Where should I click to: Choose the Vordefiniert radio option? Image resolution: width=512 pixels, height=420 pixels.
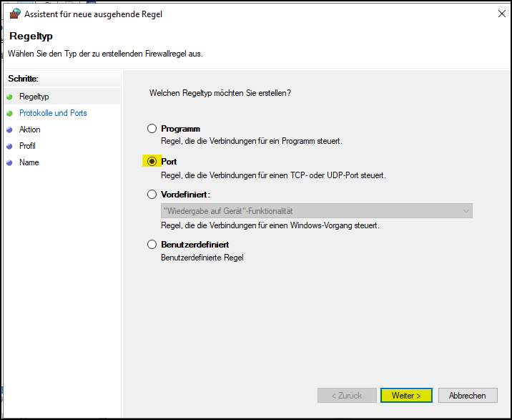(x=152, y=194)
